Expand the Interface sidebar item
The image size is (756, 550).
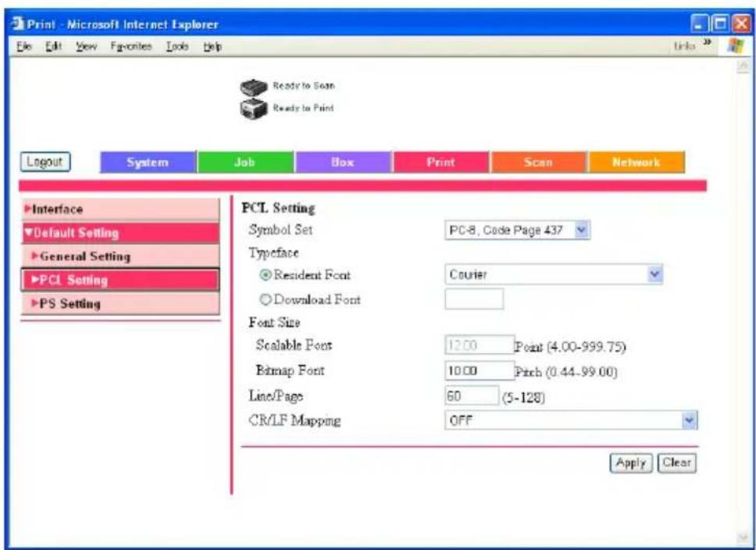[x=120, y=209]
